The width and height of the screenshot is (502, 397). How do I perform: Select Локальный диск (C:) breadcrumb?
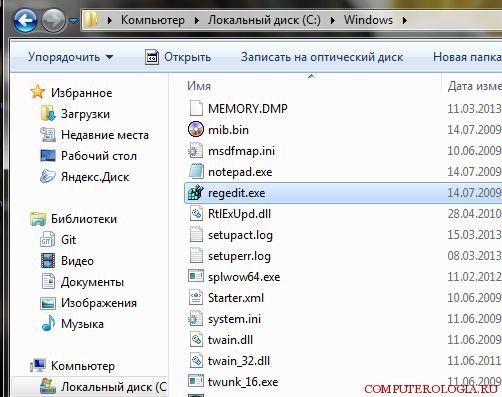pyautogui.click(x=264, y=20)
